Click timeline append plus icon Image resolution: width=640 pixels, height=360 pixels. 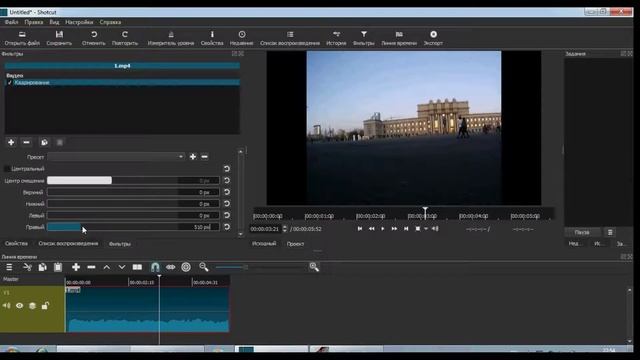[76, 267]
